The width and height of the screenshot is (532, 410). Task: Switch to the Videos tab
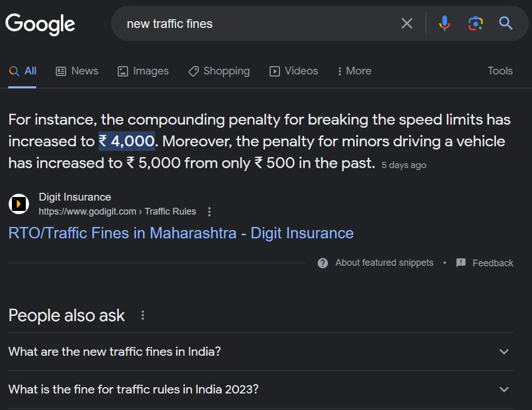pos(294,71)
